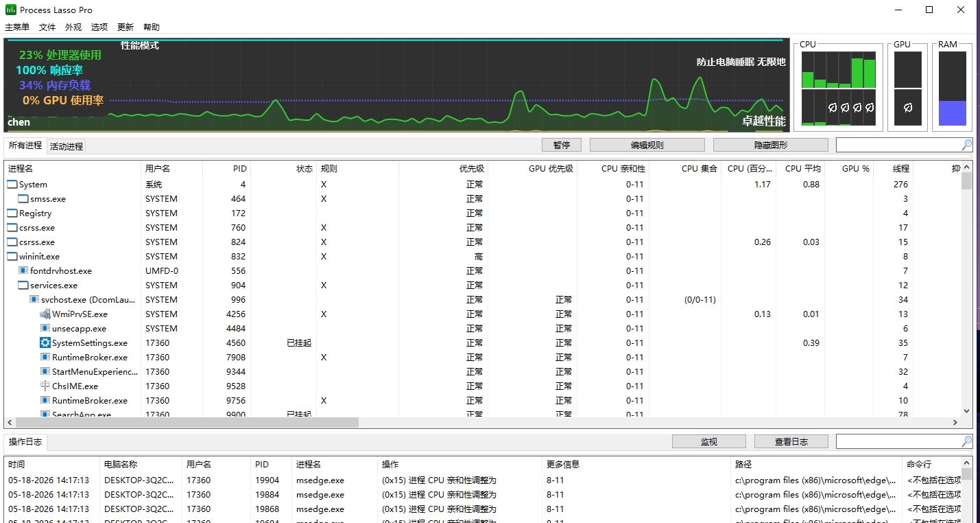The height and width of the screenshot is (523, 980).
Task: Switch to the 活动进程 tab
Action: 67,146
